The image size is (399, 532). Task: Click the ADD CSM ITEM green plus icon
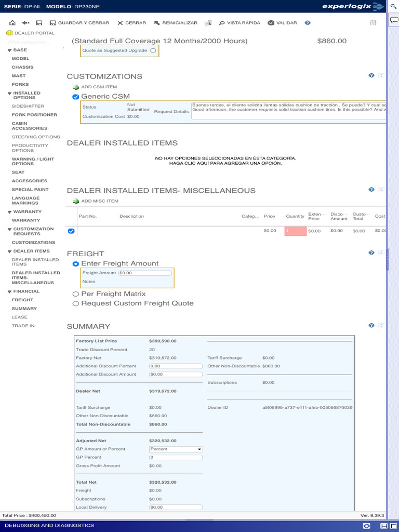click(76, 87)
